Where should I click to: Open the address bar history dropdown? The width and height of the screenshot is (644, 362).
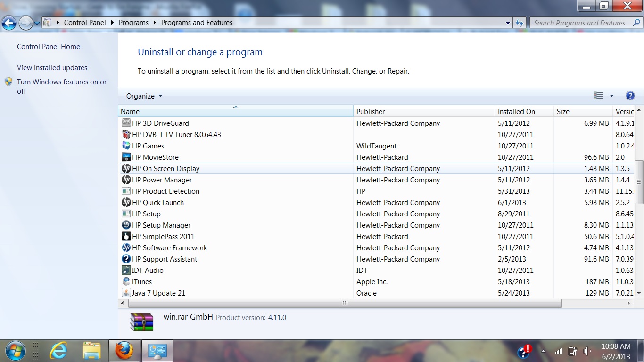pos(508,23)
